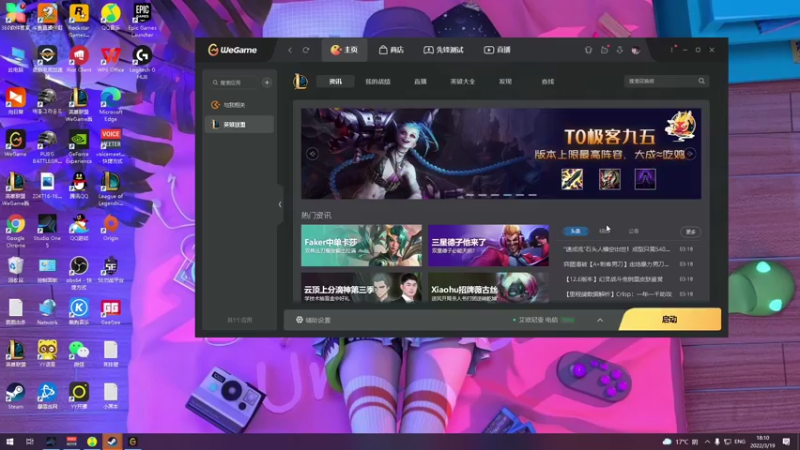Open the Steam desktop shortcut
Screen dimensions: 800x450
tap(15, 396)
